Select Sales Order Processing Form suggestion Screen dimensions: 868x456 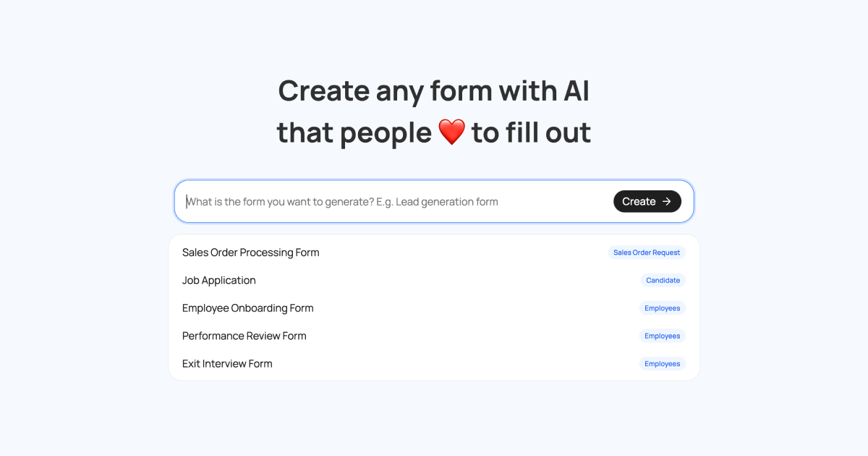point(250,253)
